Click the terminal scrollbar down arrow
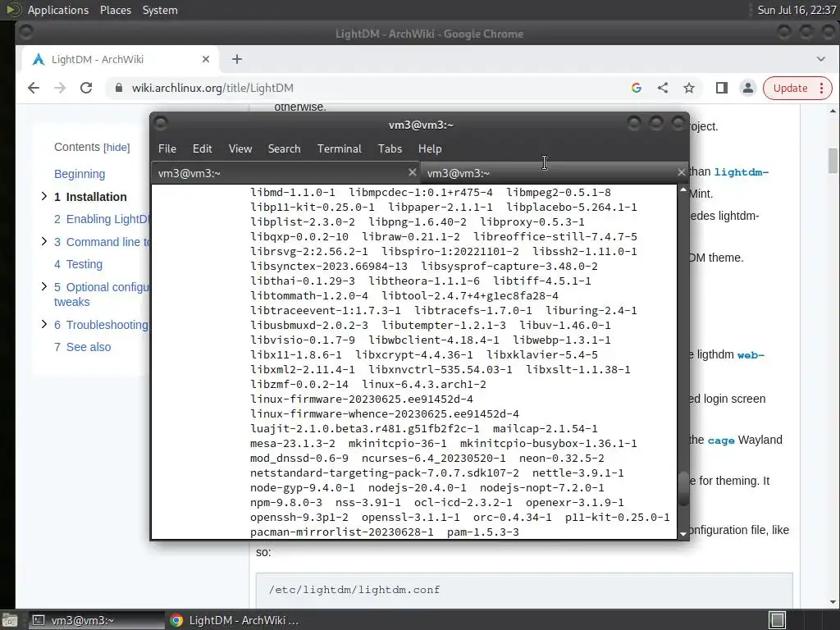Image resolution: width=840 pixels, height=630 pixels. point(683,533)
